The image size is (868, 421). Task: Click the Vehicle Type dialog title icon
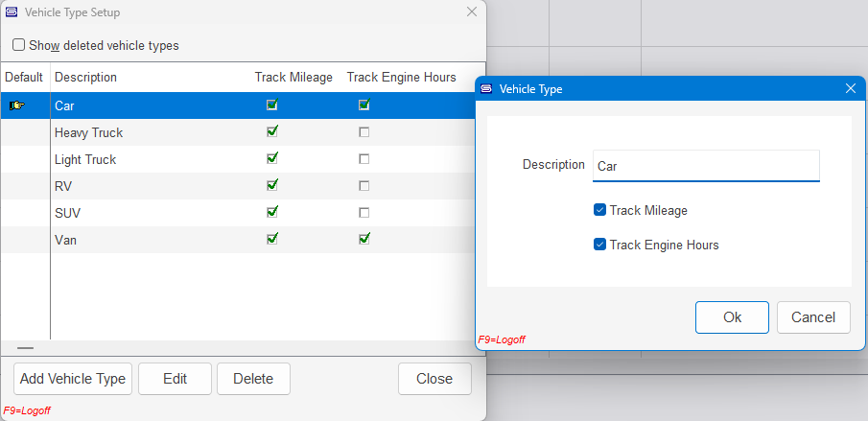486,88
